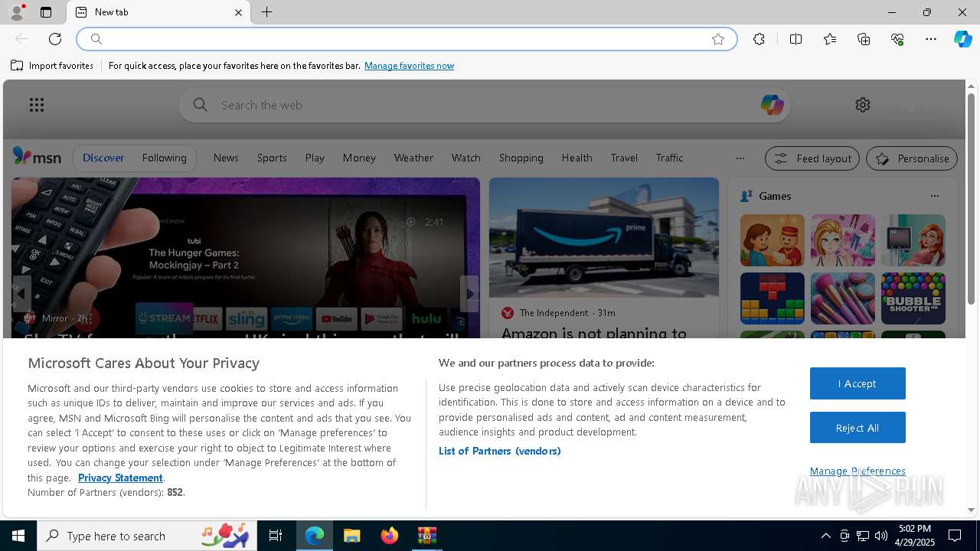
Task: Refresh the page
Action: point(55,39)
